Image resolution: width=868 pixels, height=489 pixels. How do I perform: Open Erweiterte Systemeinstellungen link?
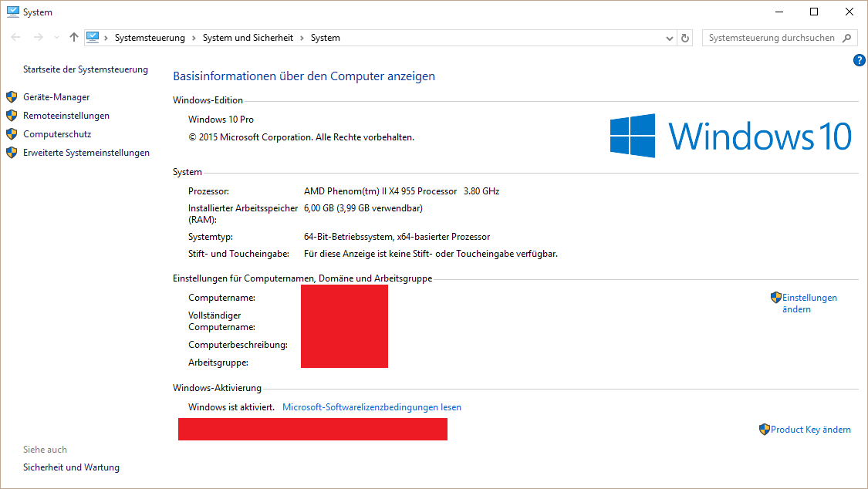[86, 153]
